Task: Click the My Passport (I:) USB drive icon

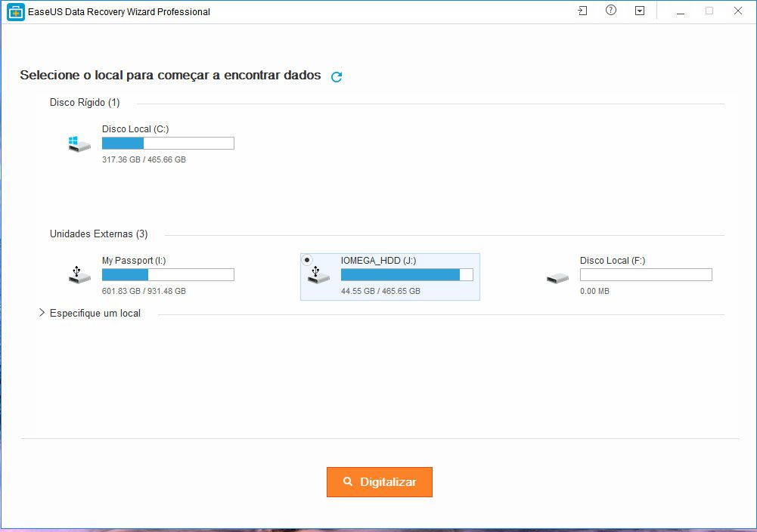Action: tap(79, 275)
